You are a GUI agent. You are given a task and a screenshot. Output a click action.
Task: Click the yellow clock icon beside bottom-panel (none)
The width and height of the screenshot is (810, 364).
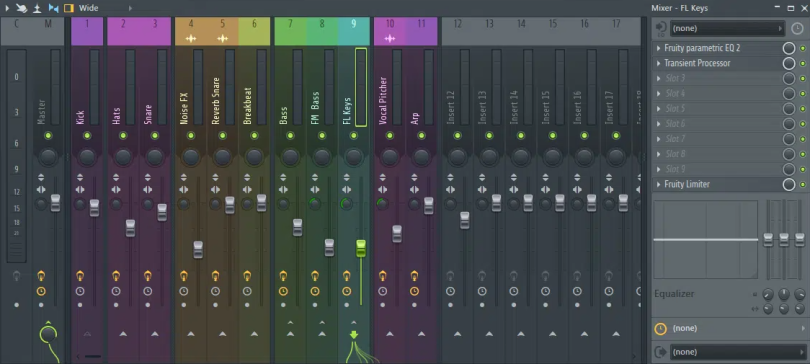[660, 328]
